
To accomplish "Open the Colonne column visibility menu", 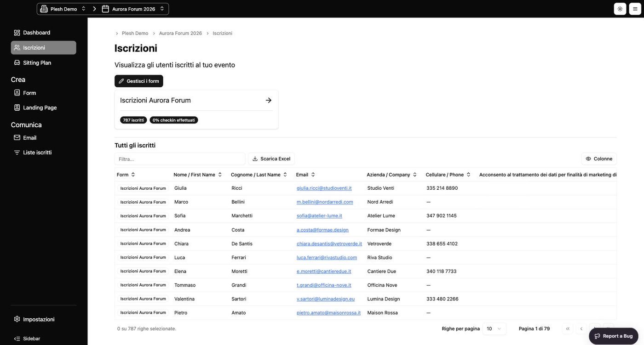I will point(599,159).
